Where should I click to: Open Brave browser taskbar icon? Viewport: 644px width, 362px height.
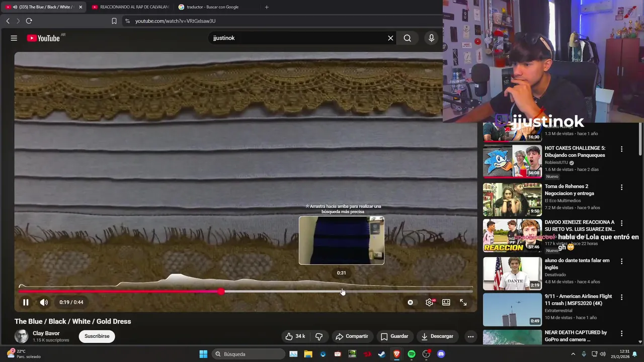396,354
